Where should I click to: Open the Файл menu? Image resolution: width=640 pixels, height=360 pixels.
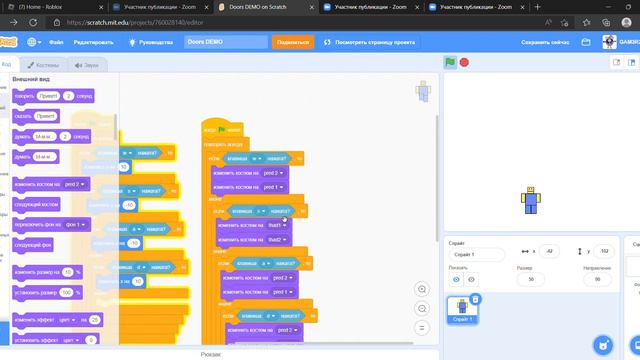pos(56,42)
